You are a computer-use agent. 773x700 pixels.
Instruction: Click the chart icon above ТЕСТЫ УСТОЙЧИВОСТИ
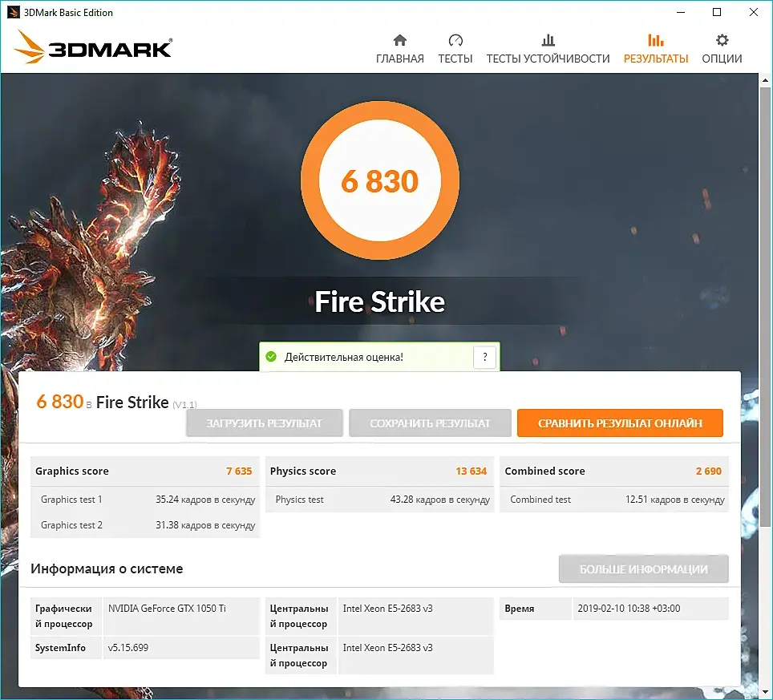(x=548, y=40)
